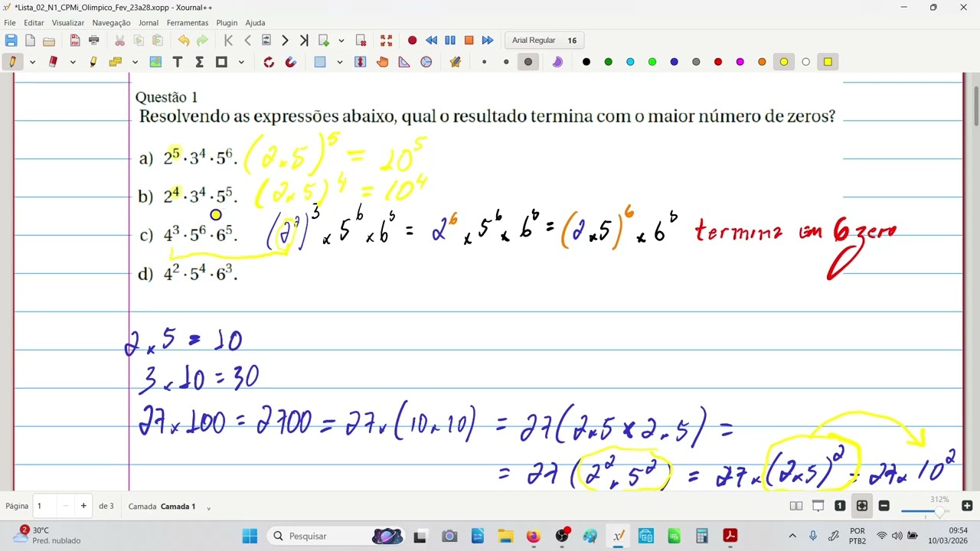Set fine line thickness
The height and width of the screenshot is (551, 980).
(484, 62)
